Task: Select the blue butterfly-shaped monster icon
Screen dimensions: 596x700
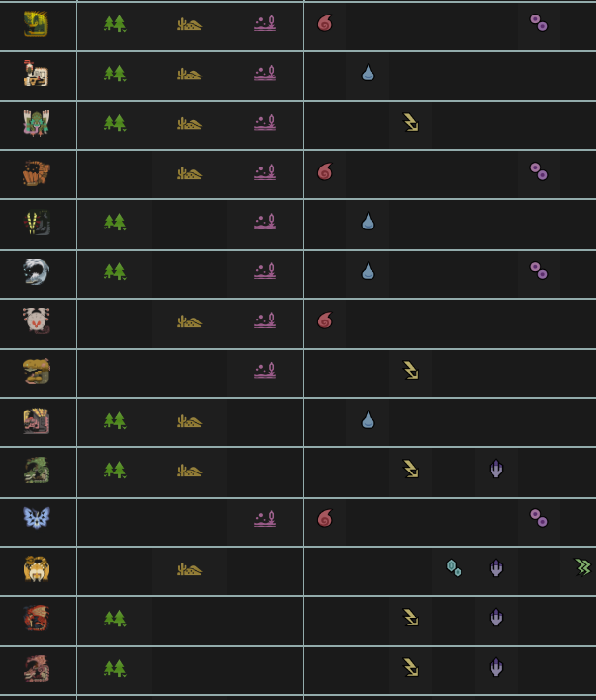Action: (x=36, y=519)
